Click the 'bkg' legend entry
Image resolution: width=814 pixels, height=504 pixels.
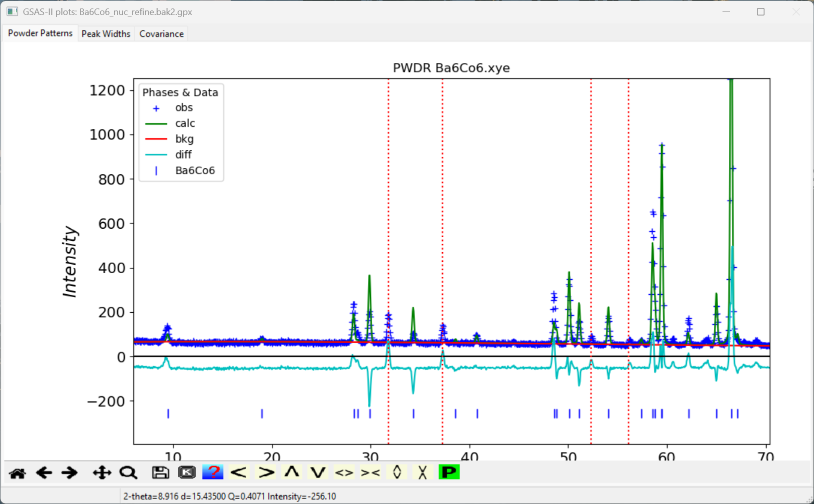(x=184, y=139)
